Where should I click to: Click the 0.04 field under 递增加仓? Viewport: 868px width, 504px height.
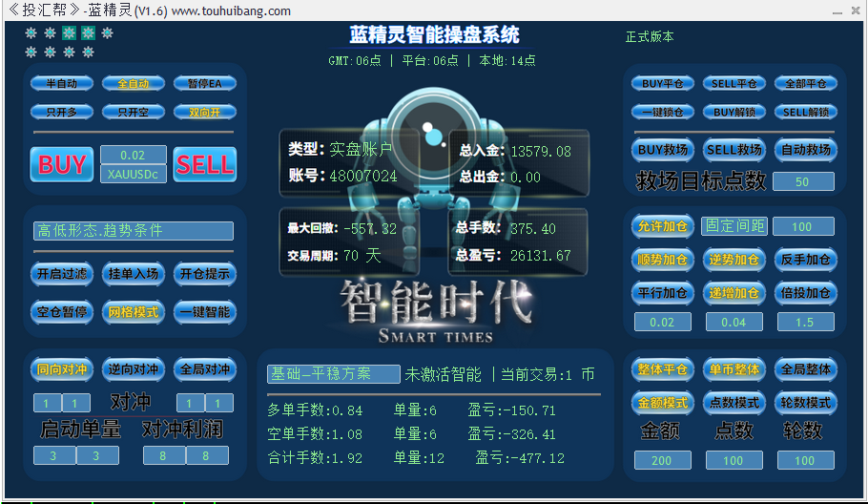coord(734,322)
